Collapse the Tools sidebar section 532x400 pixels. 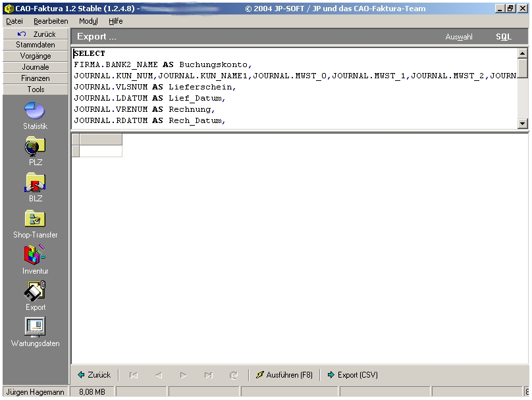tap(36, 89)
